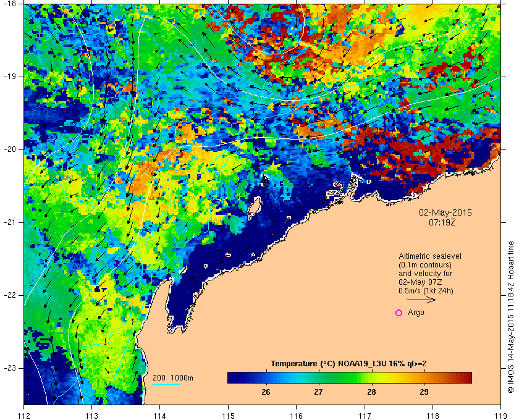Click the velocity scale arrow in legend
This screenshot has height=420, width=519.
click(421, 300)
